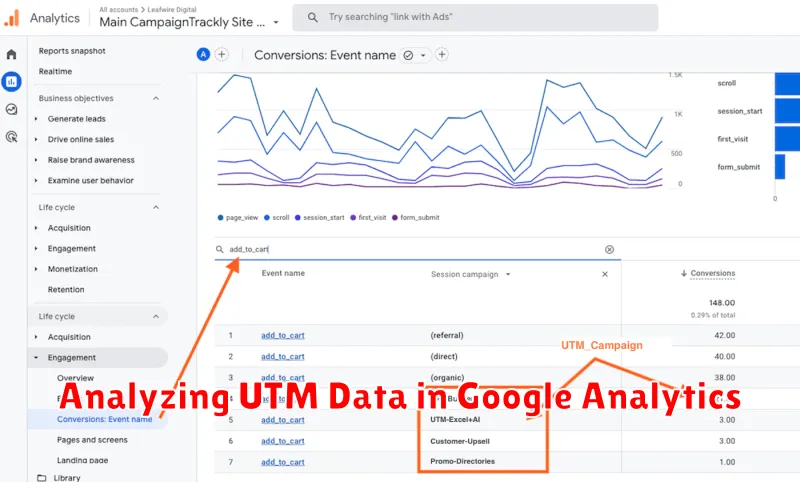The height and width of the screenshot is (482, 800).
Task: Collapse Business objectives section
Action: (x=156, y=98)
